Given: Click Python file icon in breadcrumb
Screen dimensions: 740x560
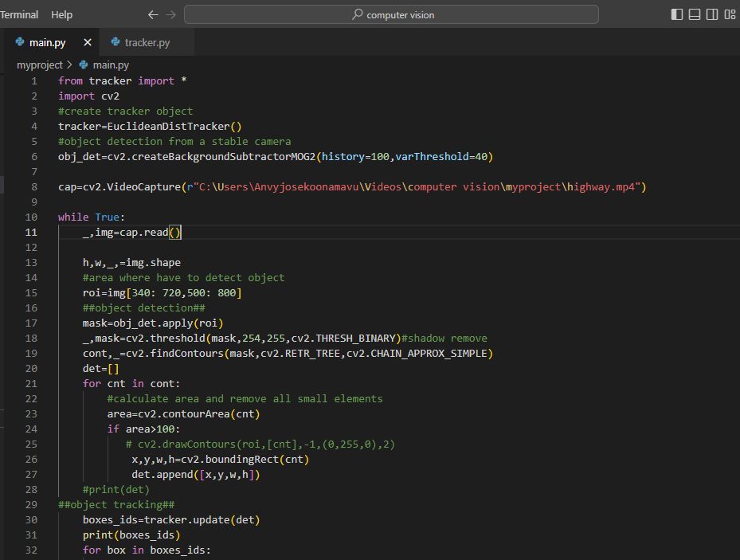Looking at the screenshot, I should [x=84, y=65].
